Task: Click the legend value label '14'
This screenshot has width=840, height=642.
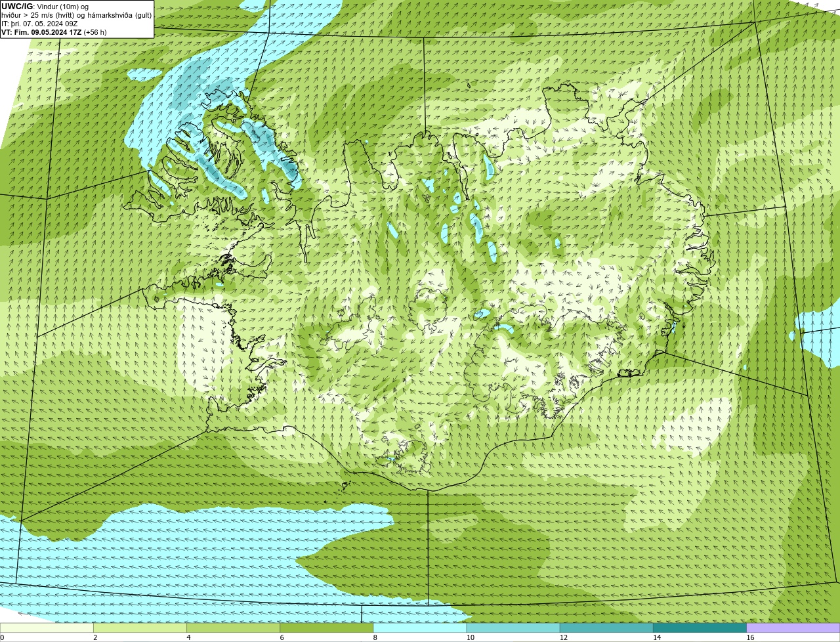Action: click(x=656, y=637)
